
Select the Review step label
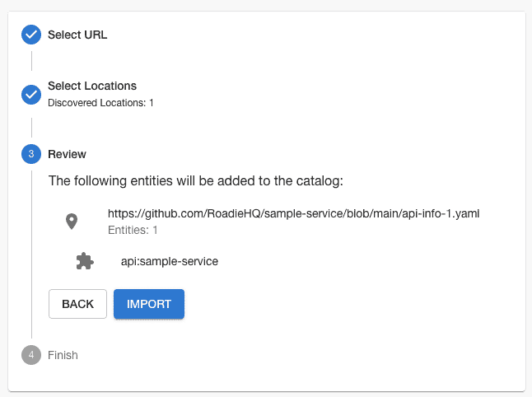(x=67, y=154)
